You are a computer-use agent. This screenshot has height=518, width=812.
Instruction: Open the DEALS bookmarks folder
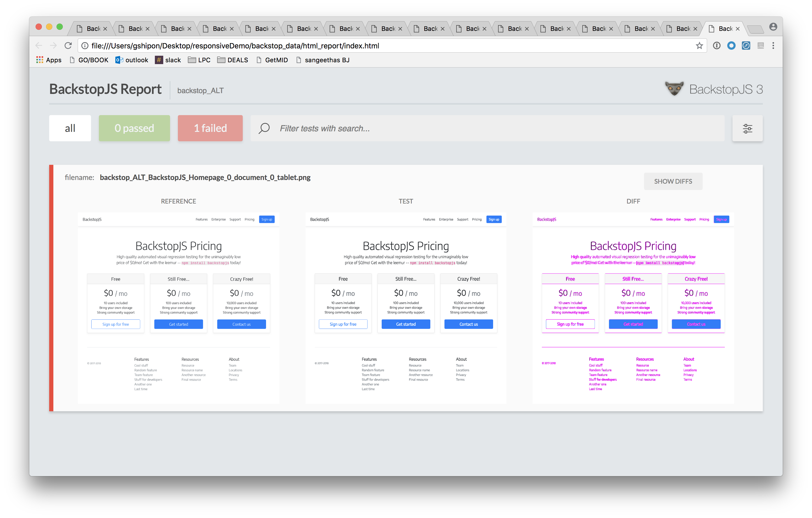233,60
